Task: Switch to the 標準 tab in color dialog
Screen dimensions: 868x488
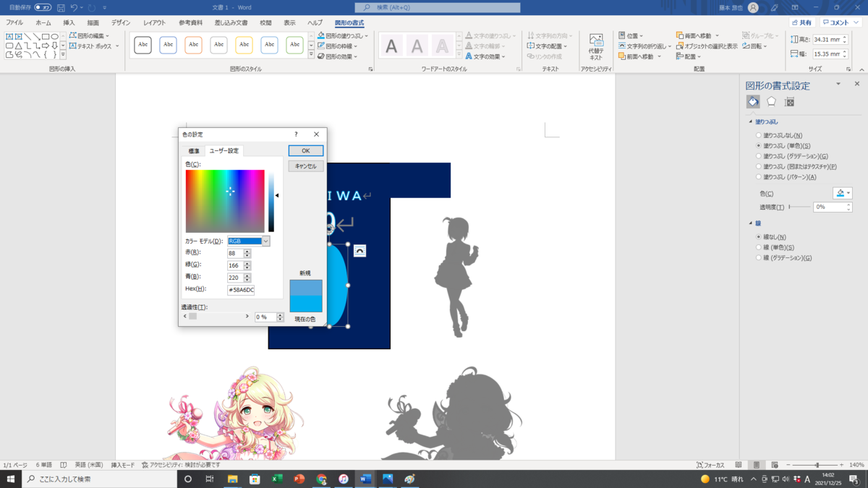Action: 194,151
